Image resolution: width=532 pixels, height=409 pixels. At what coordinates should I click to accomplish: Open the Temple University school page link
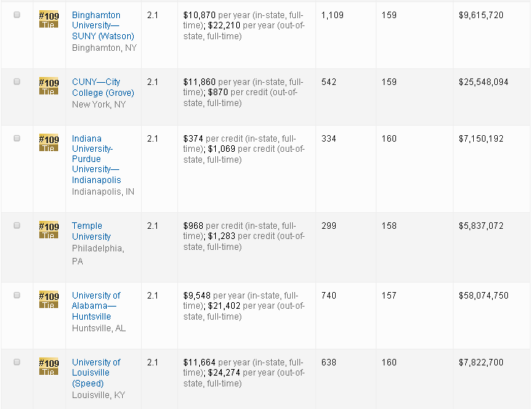click(92, 231)
